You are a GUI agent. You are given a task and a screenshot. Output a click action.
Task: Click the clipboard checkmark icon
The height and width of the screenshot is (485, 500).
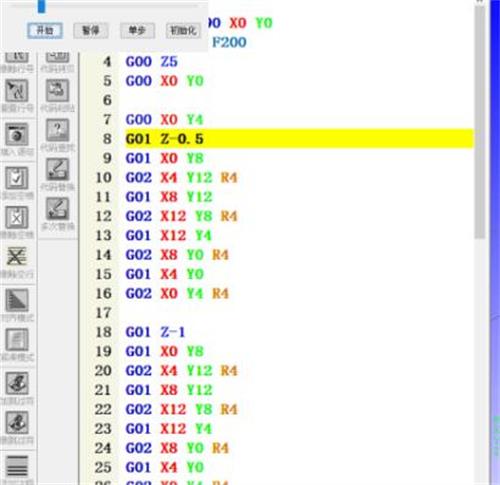pyautogui.click(x=17, y=178)
